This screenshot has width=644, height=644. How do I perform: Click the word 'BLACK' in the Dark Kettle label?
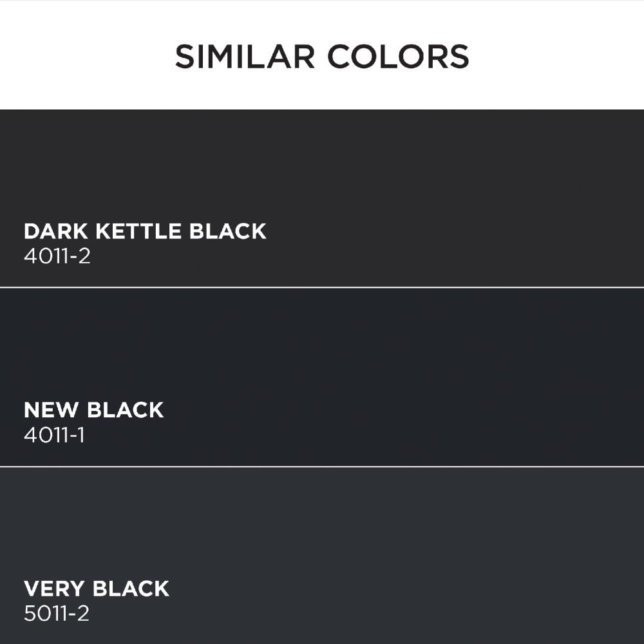click(x=227, y=231)
